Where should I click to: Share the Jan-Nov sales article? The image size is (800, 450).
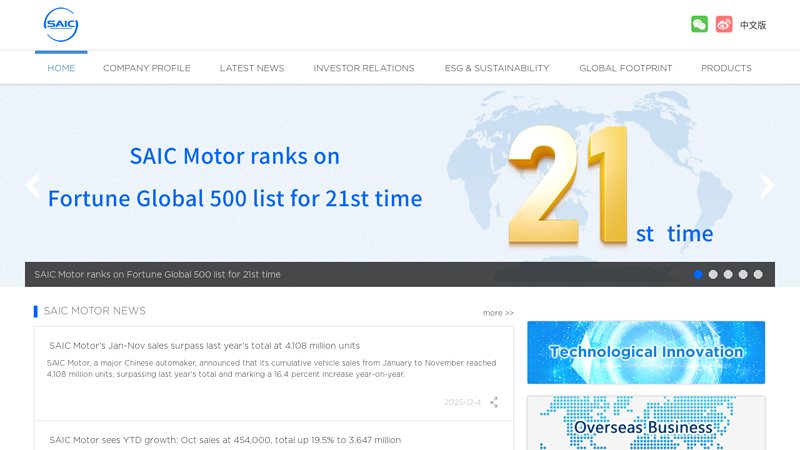[494, 402]
